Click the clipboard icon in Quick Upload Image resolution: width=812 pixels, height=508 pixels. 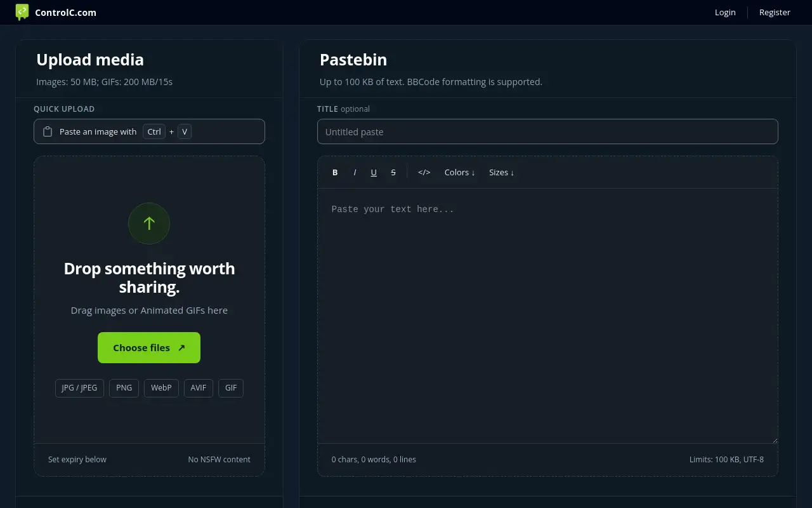(48, 131)
